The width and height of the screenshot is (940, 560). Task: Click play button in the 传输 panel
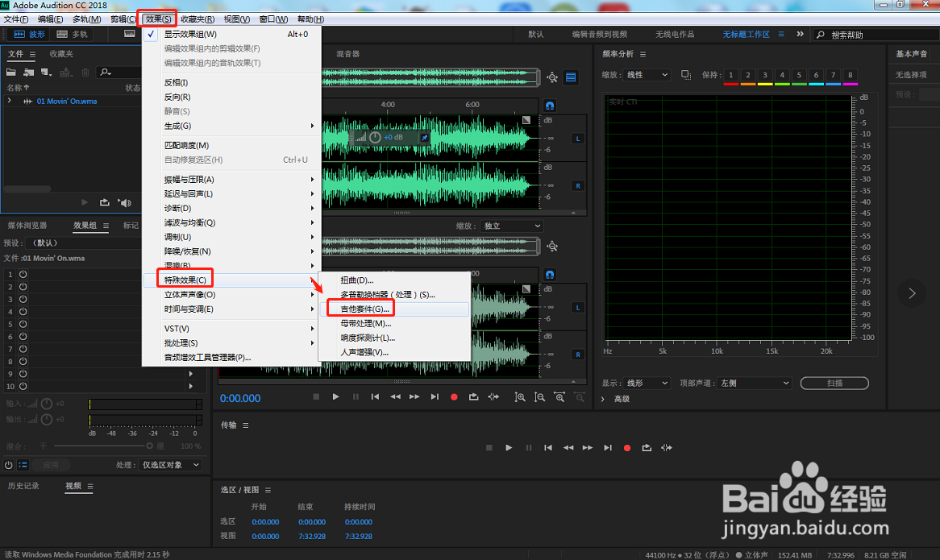click(x=509, y=448)
